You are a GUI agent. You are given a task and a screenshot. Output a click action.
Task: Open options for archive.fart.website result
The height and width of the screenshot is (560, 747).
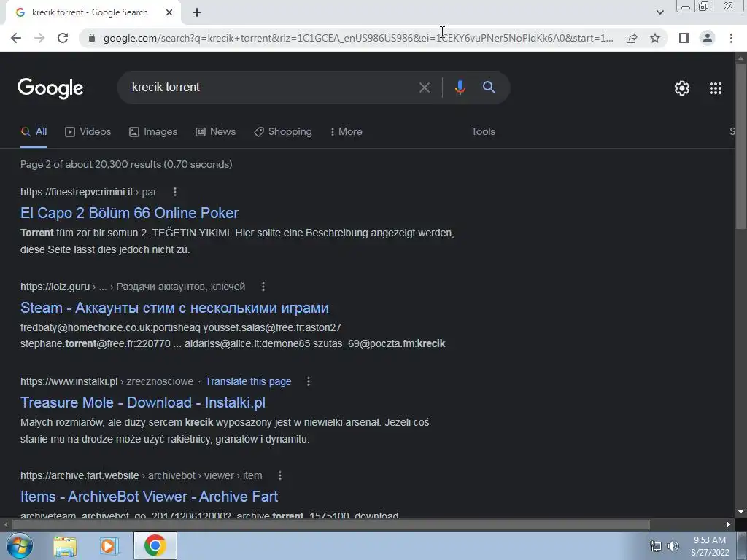click(x=279, y=475)
